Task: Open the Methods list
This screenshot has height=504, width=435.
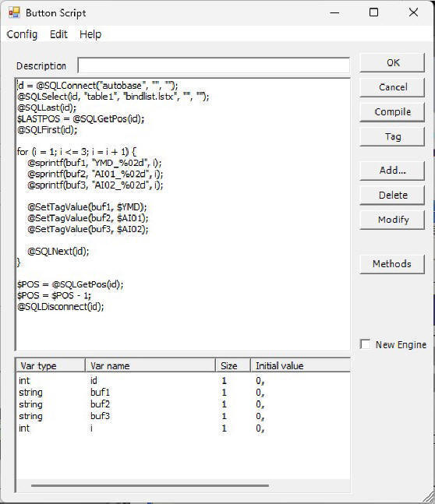Action: coord(392,264)
